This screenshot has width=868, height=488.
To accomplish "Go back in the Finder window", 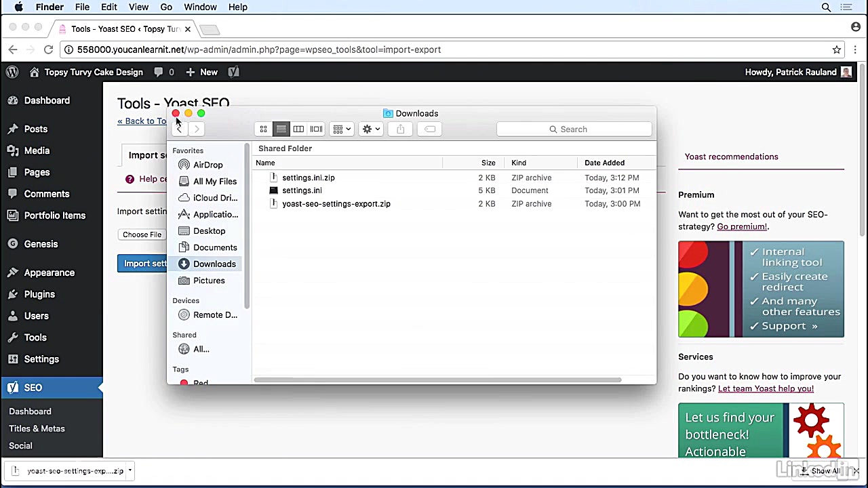I will pyautogui.click(x=180, y=129).
